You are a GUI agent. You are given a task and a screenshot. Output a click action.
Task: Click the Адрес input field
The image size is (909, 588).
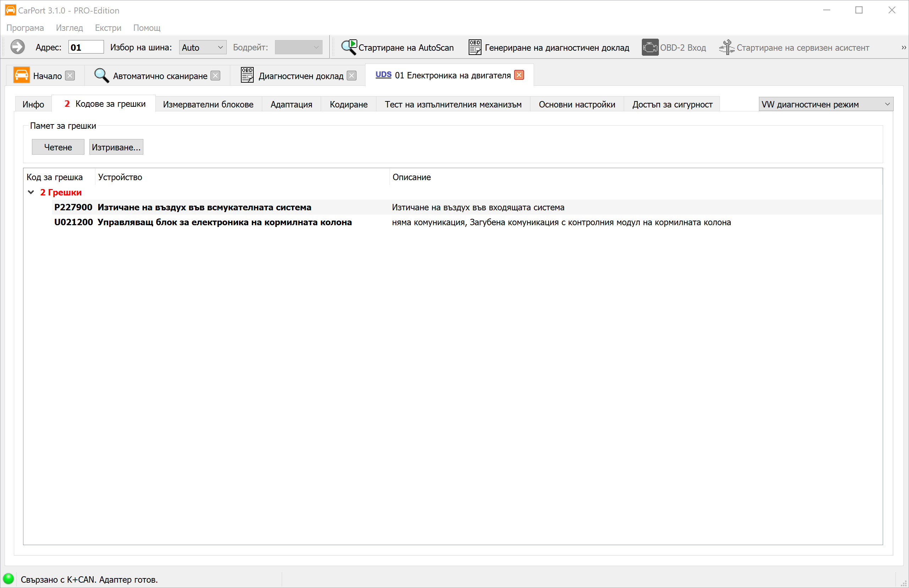(86, 48)
